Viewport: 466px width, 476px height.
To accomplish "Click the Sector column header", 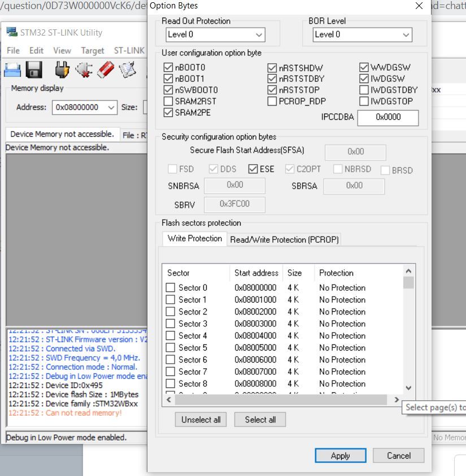I will pyautogui.click(x=196, y=273).
